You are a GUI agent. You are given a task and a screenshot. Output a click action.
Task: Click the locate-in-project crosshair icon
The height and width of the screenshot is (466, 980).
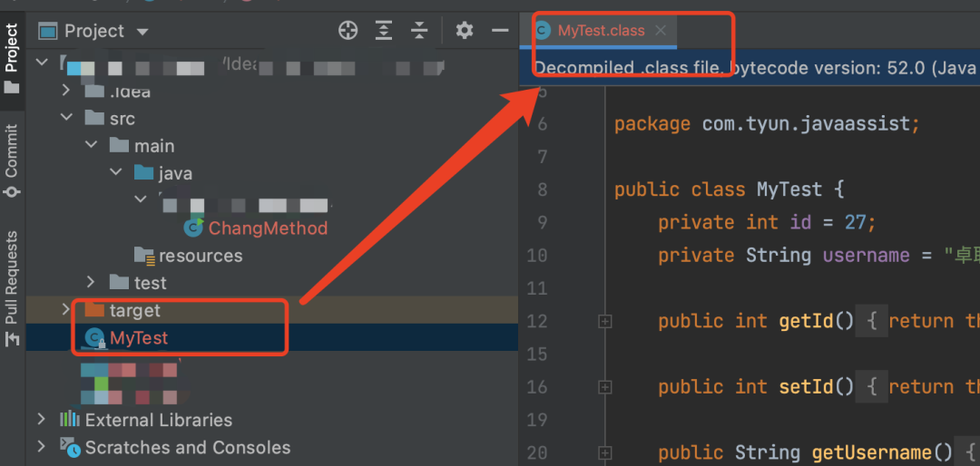[348, 30]
